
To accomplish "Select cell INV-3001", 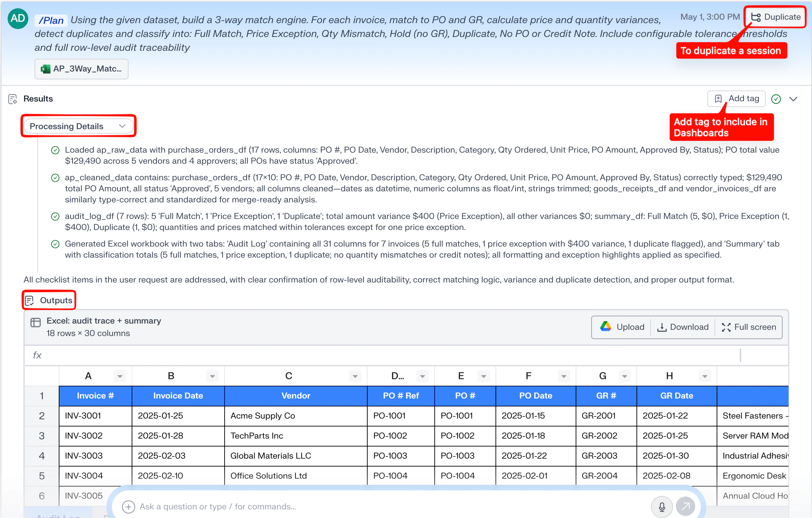I will click(x=95, y=416).
